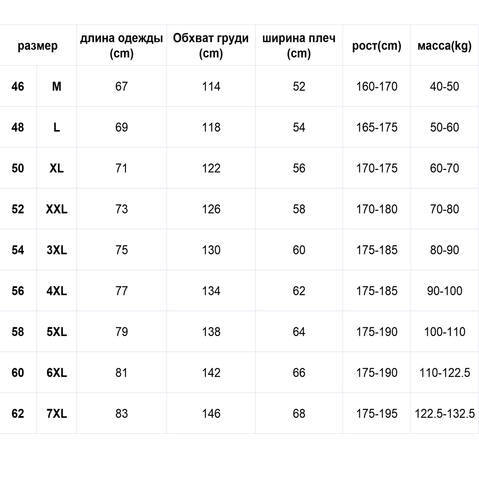Click size 46 in first row
479x480 pixels.
click(18, 87)
